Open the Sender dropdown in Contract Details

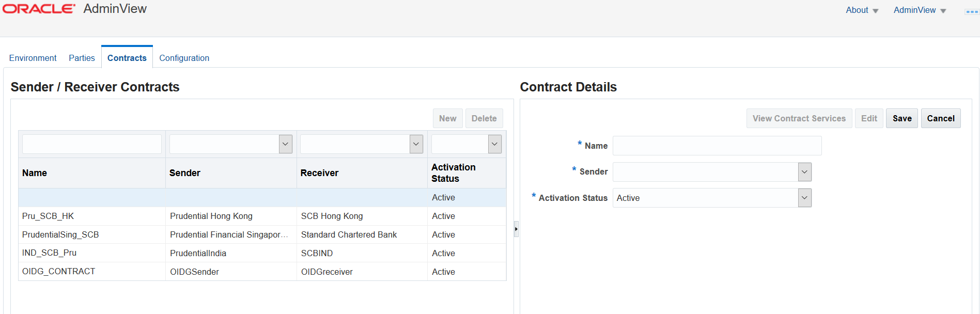[x=804, y=171]
